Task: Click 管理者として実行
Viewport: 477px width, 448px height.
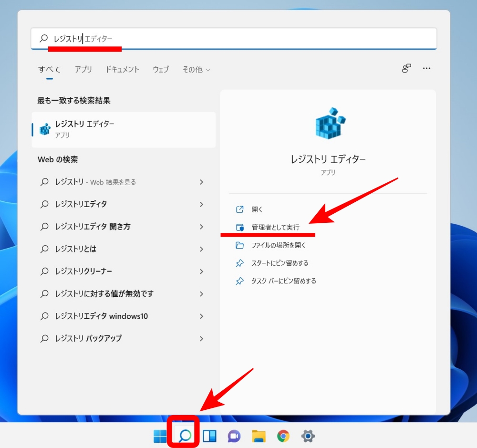Action: [275, 228]
